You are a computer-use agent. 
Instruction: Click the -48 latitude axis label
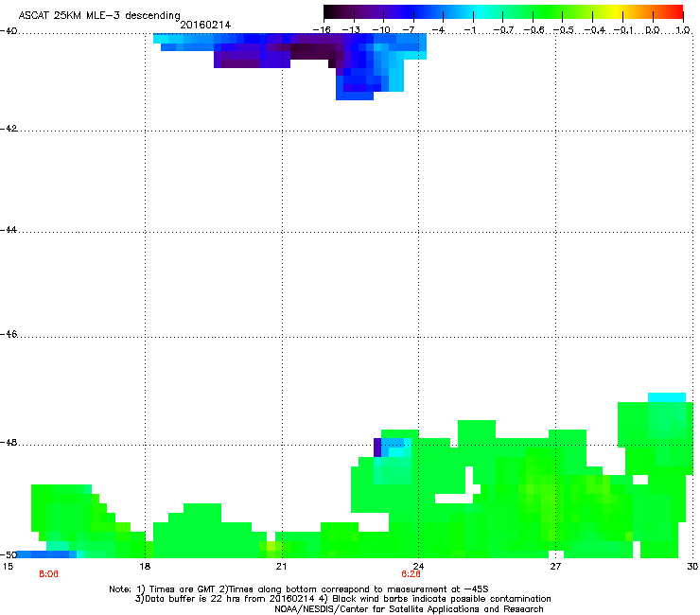tap(9, 443)
